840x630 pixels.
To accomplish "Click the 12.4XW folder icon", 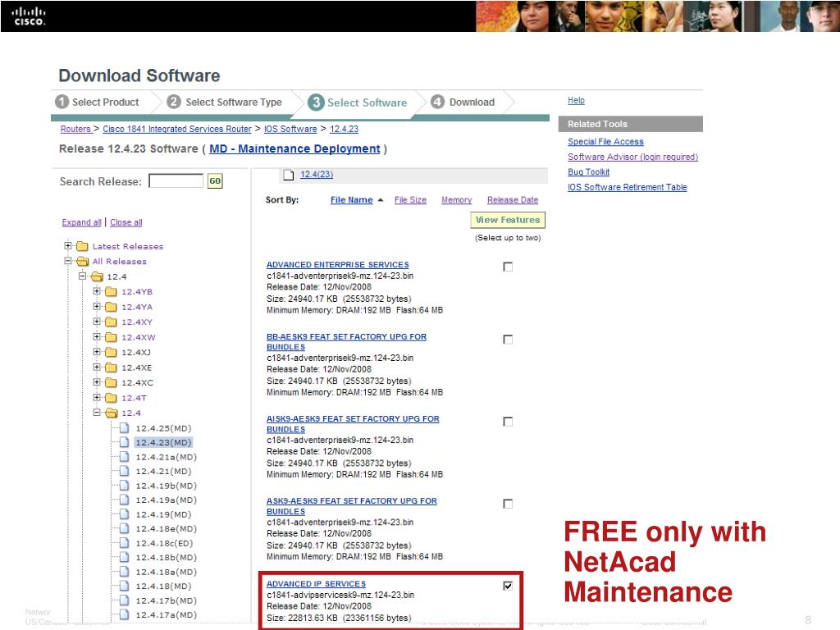I will coord(111,337).
